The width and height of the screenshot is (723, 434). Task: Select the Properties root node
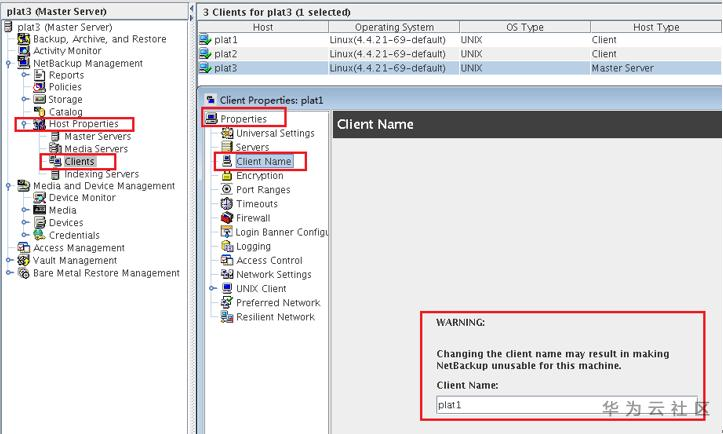(x=243, y=119)
